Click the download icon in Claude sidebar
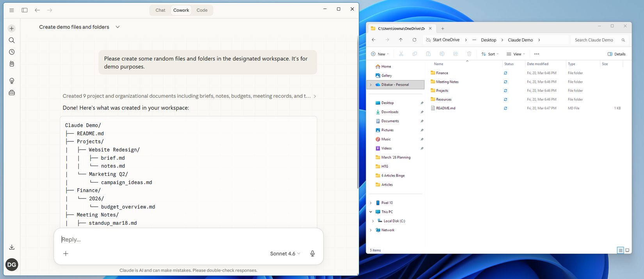 click(12, 247)
